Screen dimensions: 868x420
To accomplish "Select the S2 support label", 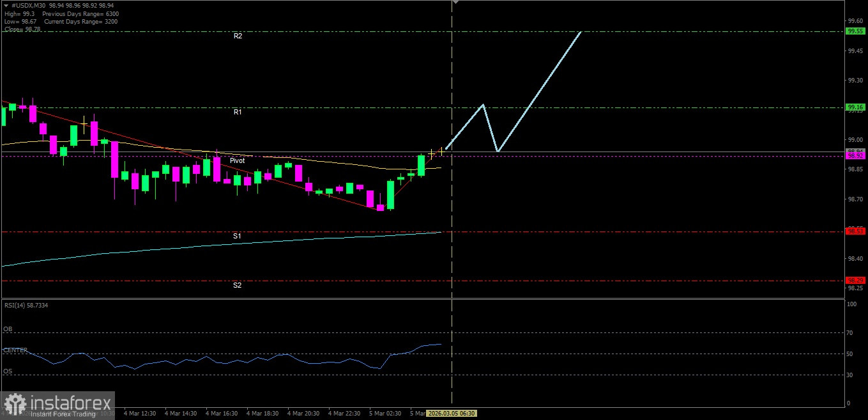I will click(x=237, y=285).
